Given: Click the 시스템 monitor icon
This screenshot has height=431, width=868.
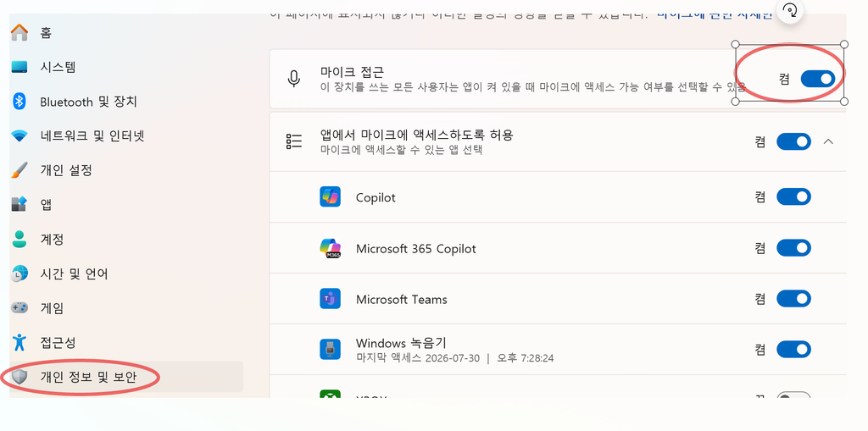Looking at the screenshot, I should (x=19, y=67).
